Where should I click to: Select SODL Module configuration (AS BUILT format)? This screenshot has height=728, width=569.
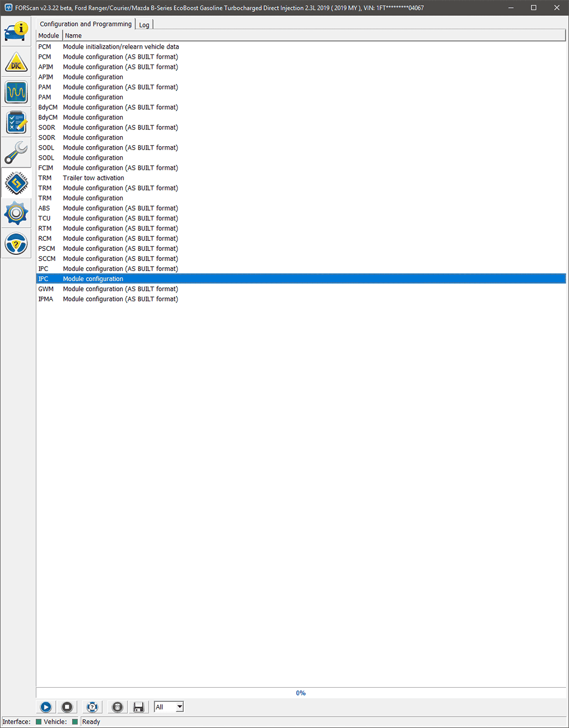301,148
